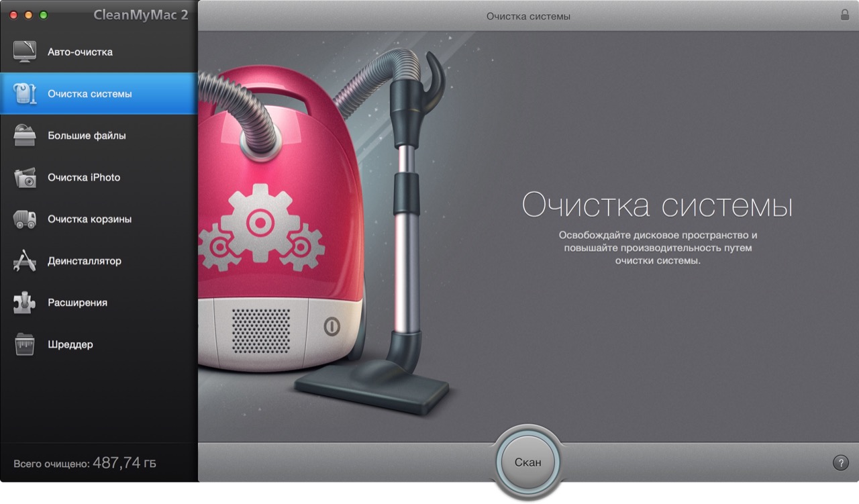This screenshot has height=504, width=859.
Task: Switch to the Очистка iPhoto label
Action: point(84,177)
